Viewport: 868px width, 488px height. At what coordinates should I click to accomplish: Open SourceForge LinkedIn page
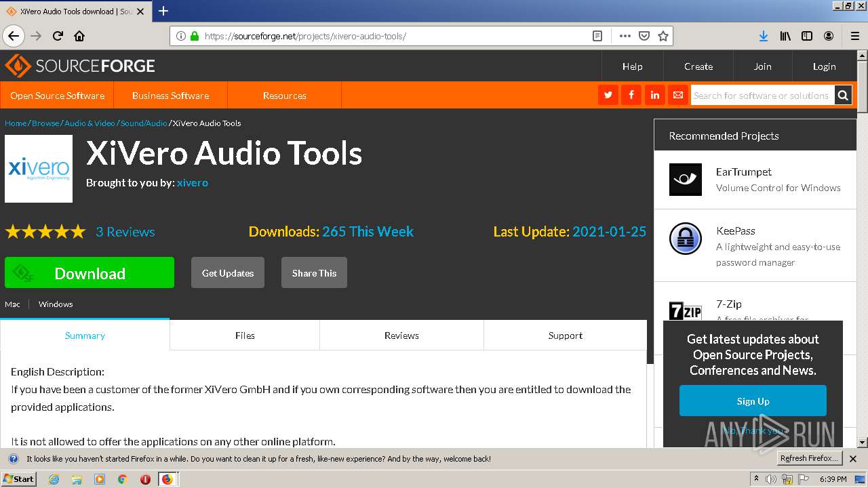(654, 95)
